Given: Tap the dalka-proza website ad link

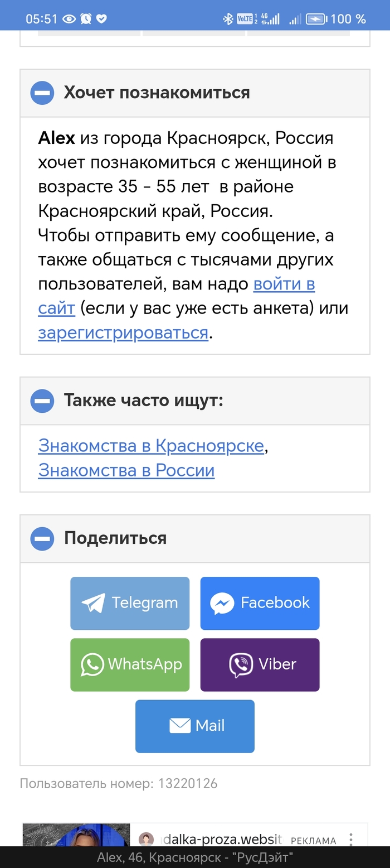Looking at the screenshot, I should 223,839.
